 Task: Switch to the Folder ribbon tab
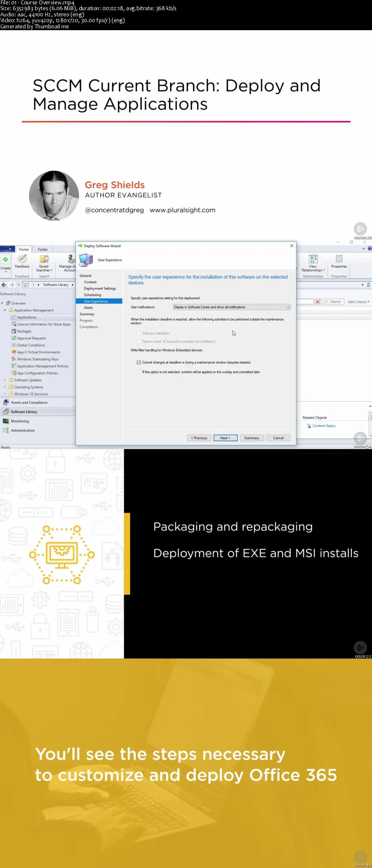pyautogui.click(x=43, y=249)
